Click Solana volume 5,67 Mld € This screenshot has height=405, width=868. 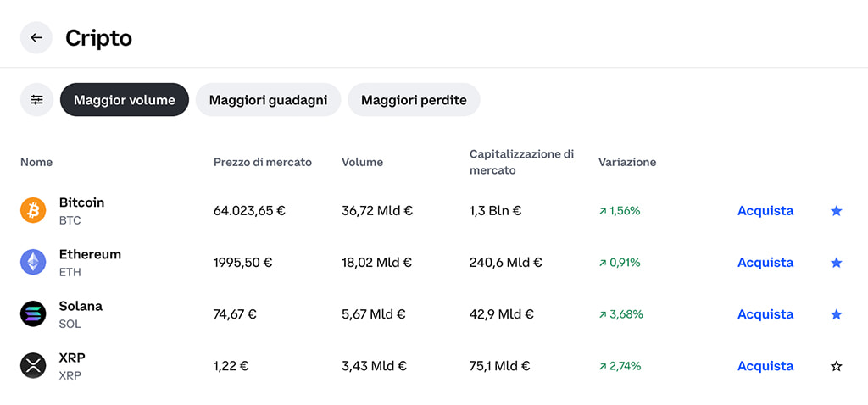[x=374, y=314]
